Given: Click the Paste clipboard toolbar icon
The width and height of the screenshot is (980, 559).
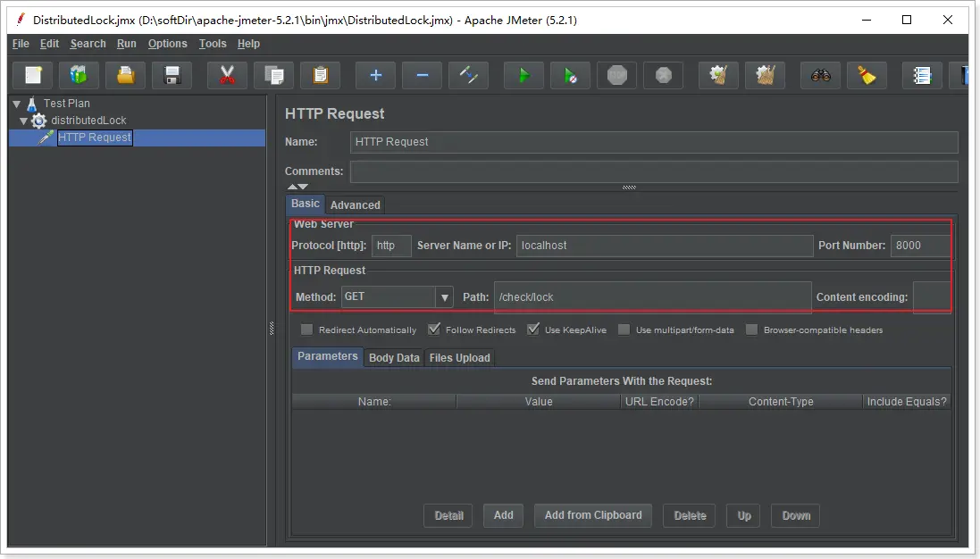Looking at the screenshot, I should 320,76.
